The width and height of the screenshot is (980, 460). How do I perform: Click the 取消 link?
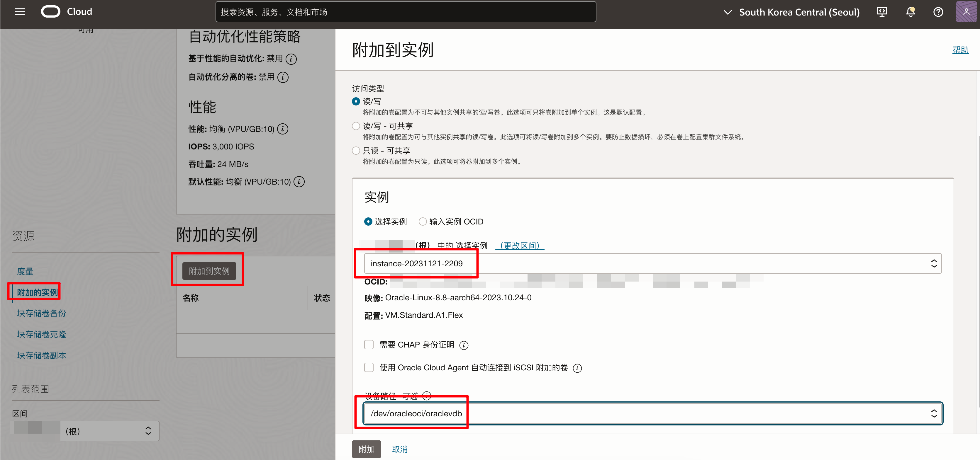399,449
